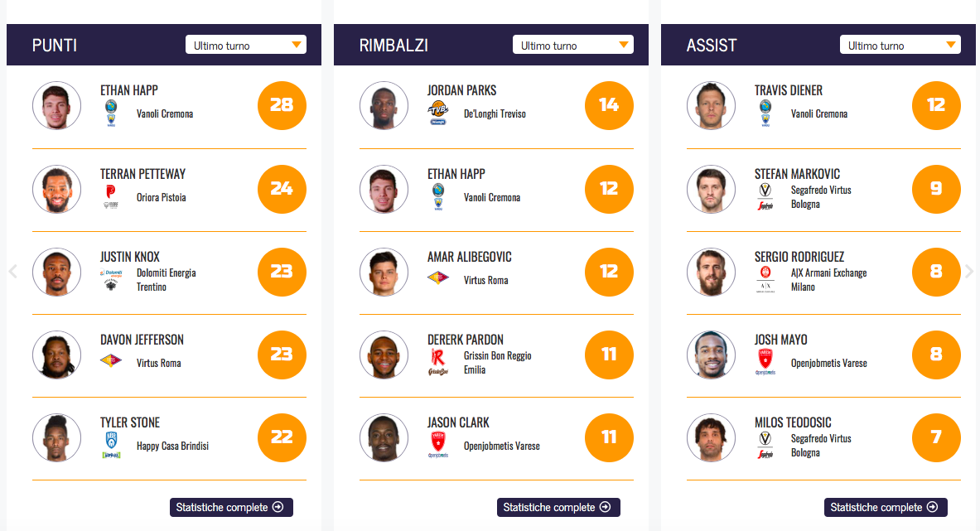Click Virtus Roma logo next to Amar Alibegovic

tap(438, 279)
